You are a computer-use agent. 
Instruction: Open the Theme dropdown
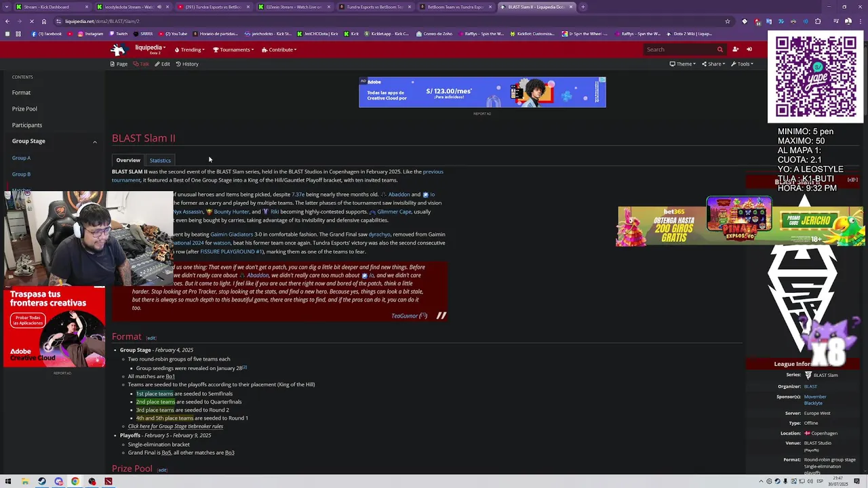682,64
